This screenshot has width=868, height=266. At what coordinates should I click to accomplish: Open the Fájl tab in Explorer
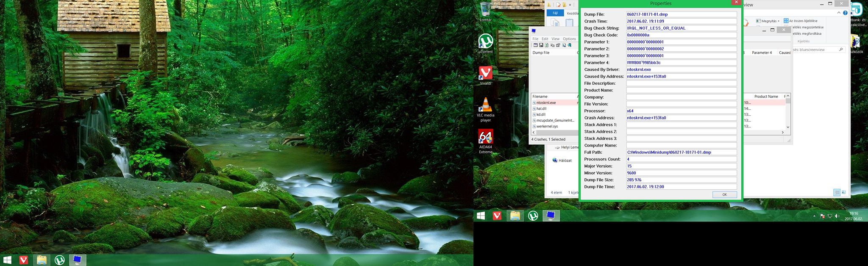click(x=555, y=13)
